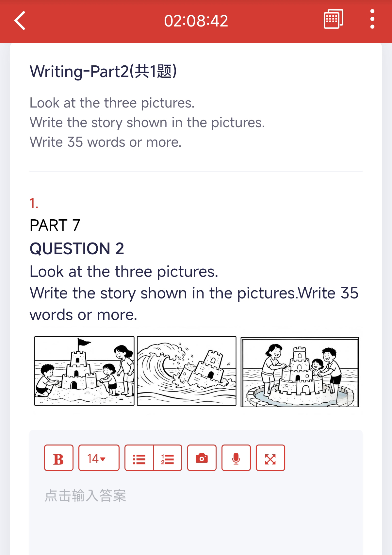
Task: Open the answer sheet grid icon
Action: pyautogui.click(x=333, y=19)
